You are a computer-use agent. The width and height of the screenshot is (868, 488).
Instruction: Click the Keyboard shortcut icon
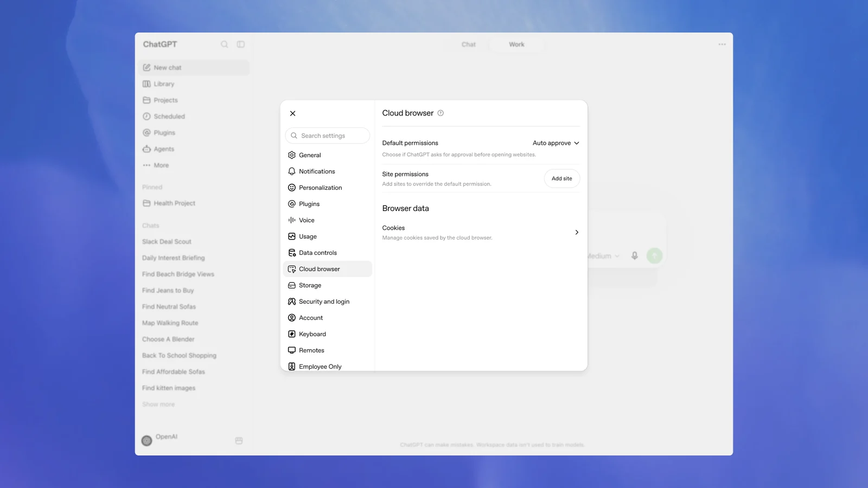[292, 334]
